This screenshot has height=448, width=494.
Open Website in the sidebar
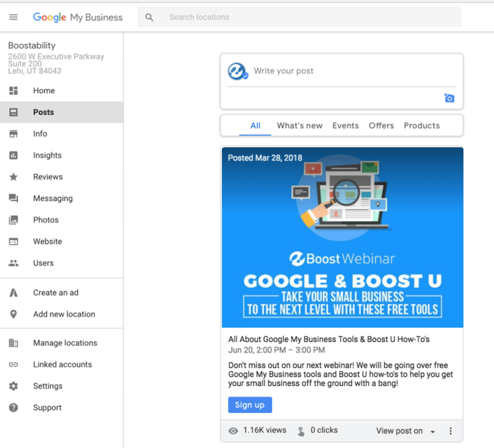62,241
